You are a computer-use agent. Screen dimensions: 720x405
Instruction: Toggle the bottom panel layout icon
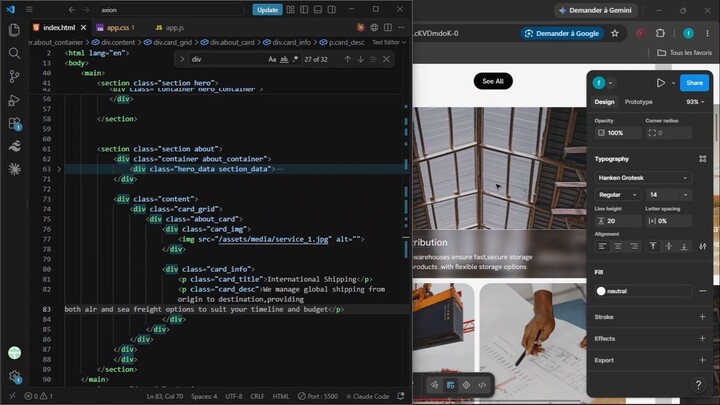point(318,10)
